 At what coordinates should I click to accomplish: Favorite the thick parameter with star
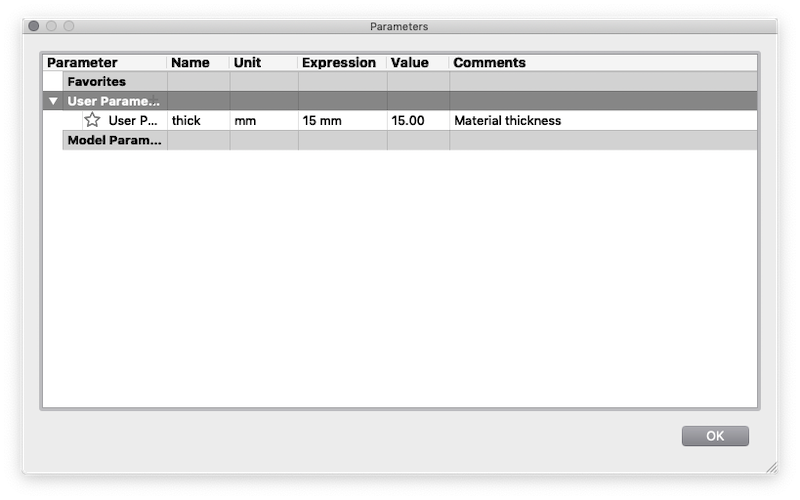click(92, 120)
